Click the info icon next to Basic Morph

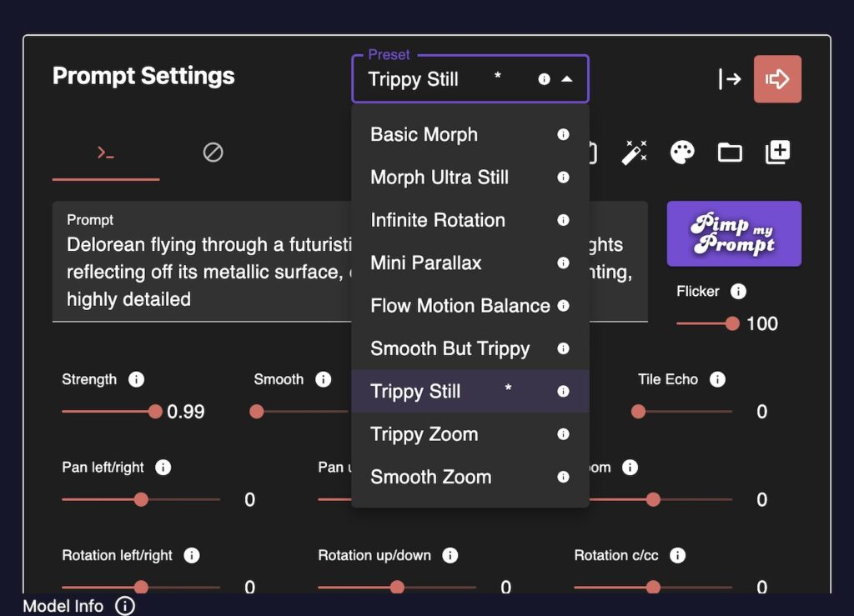pos(563,134)
